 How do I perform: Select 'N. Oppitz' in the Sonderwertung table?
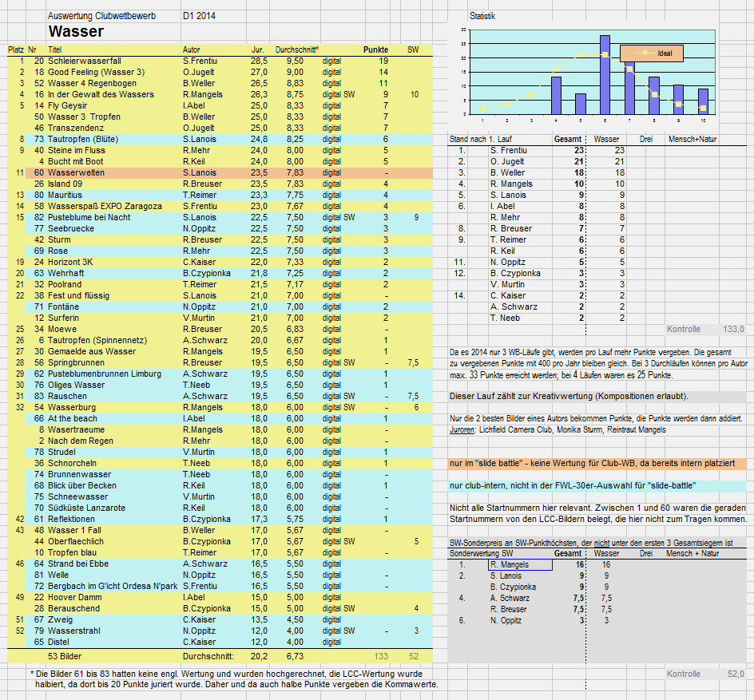tap(506, 620)
